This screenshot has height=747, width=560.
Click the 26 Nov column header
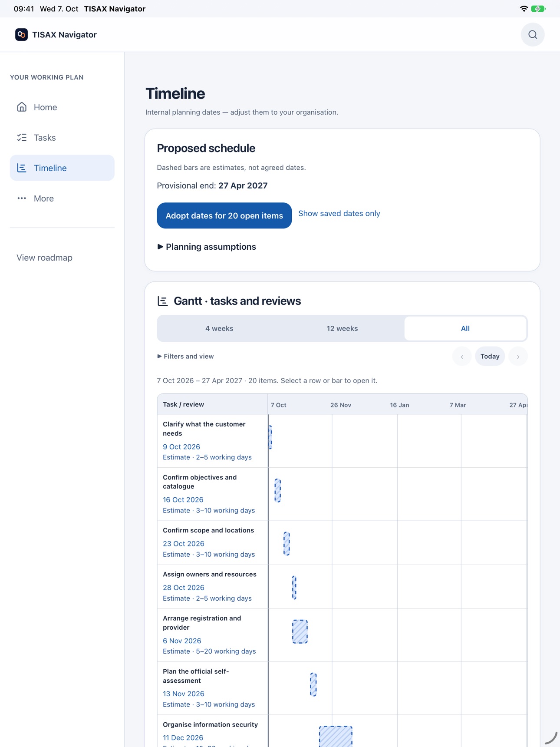tap(341, 405)
